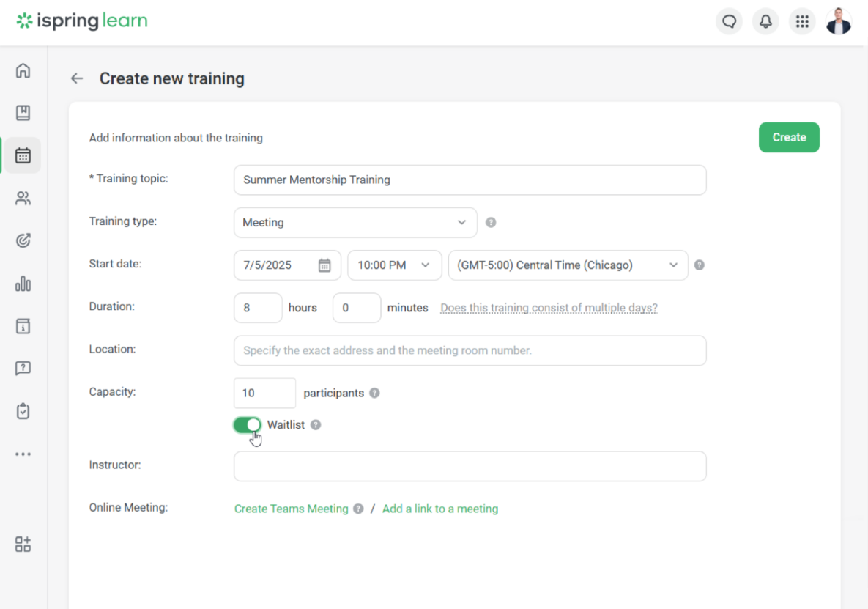This screenshot has height=609, width=868.
Task: Open the apps grid menu
Action: tap(802, 22)
